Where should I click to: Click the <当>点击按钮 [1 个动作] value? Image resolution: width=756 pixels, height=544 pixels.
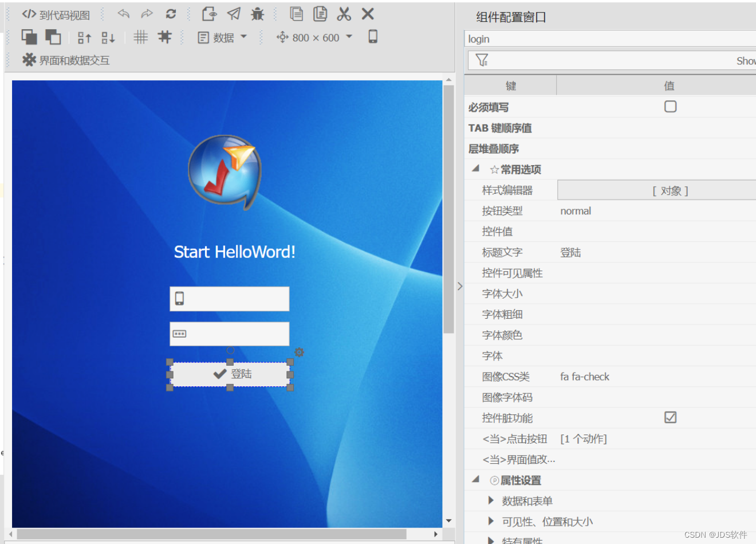click(584, 439)
